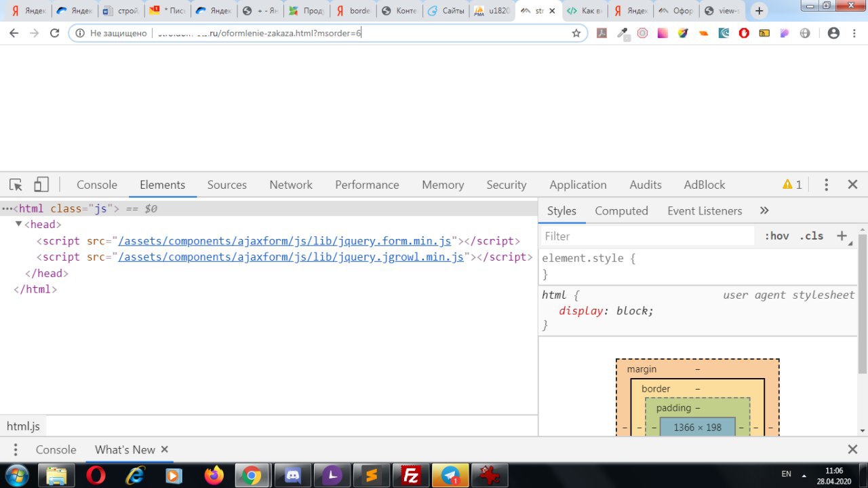Close the What's New drawer tab
This screenshot has width=868, height=488.
pyautogui.click(x=165, y=449)
